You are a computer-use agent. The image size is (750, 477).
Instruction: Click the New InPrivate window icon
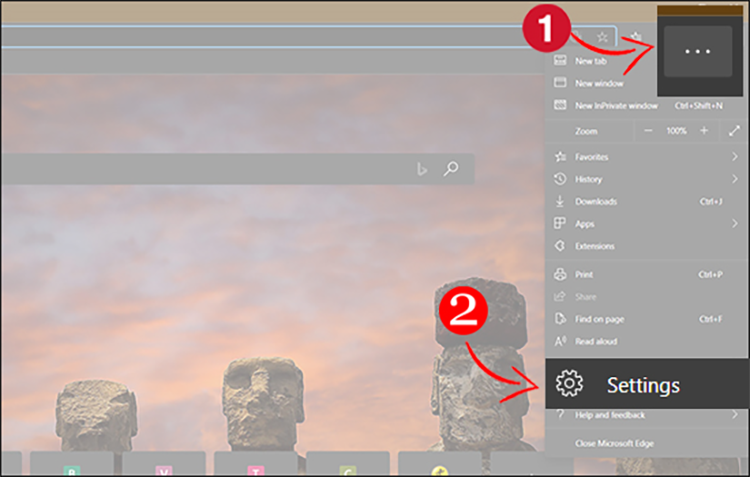pos(560,105)
